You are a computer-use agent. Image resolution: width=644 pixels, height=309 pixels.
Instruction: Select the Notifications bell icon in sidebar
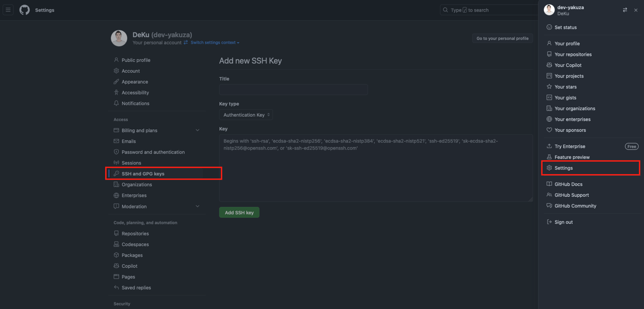coord(116,103)
